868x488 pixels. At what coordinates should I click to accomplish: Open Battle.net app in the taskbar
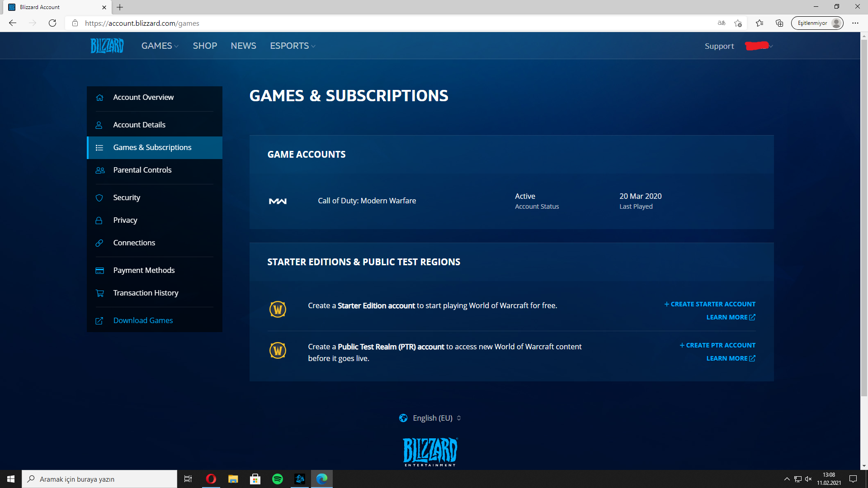click(300, 479)
